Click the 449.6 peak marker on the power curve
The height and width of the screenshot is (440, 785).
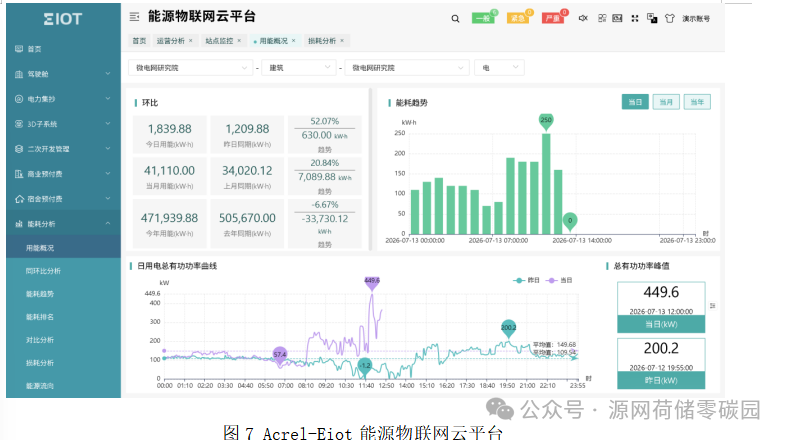(372, 282)
